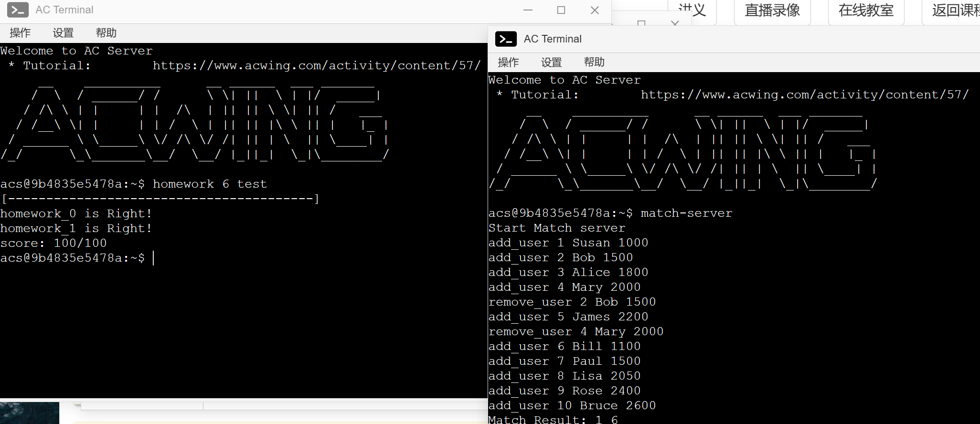This screenshot has width=980, height=424.
Task: Open tutorial URL in left terminal
Action: (x=317, y=65)
